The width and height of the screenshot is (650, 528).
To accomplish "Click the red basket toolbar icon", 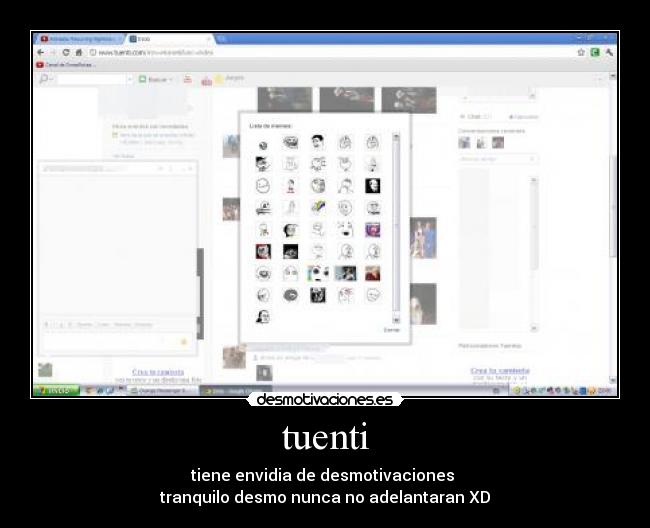I will 206,81.
